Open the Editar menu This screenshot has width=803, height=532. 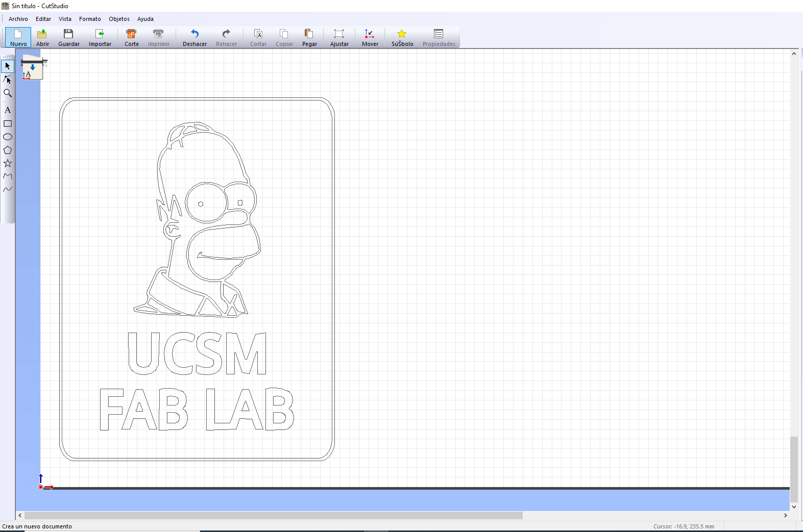coord(43,19)
